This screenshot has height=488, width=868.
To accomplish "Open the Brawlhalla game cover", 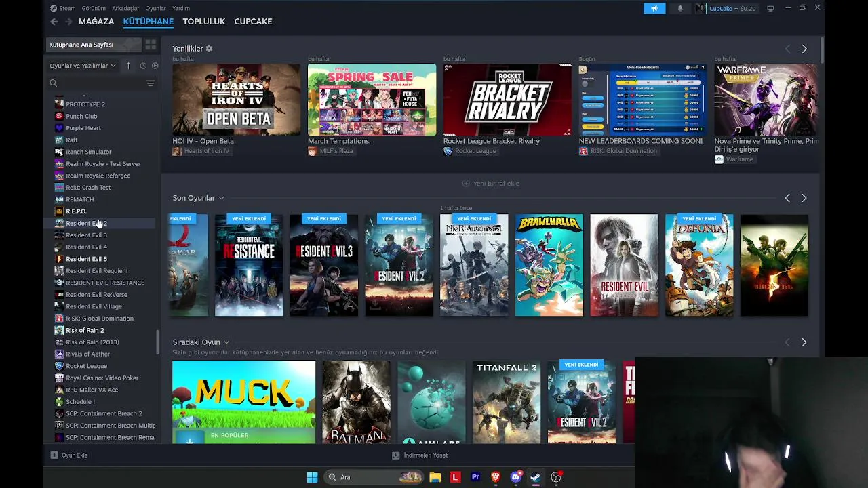I will 549,265.
